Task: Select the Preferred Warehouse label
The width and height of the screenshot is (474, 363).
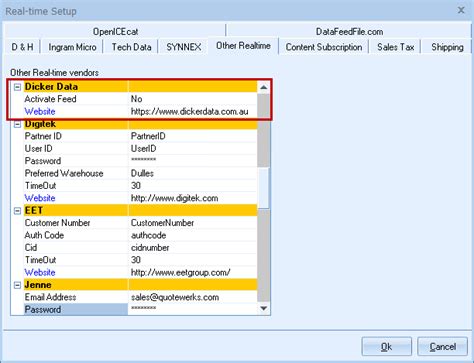Action: point(64,174)
